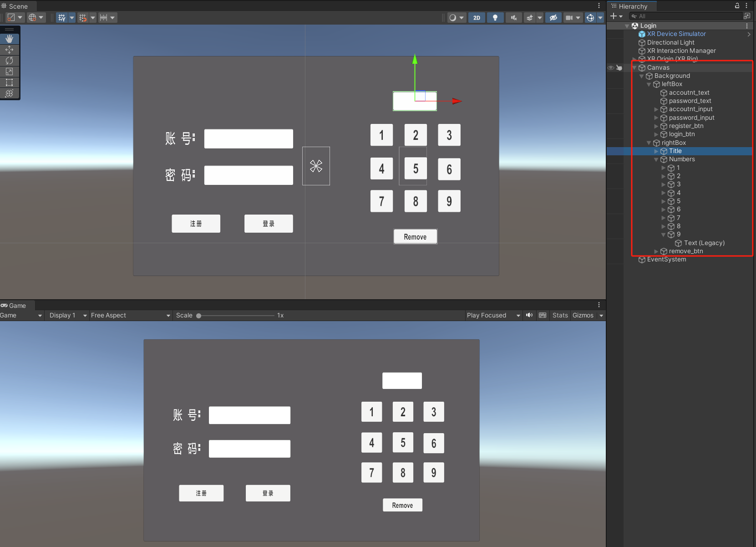
Task: Select the Rect Transform tool
Action: pyautogui.click(x=9, y=82)
